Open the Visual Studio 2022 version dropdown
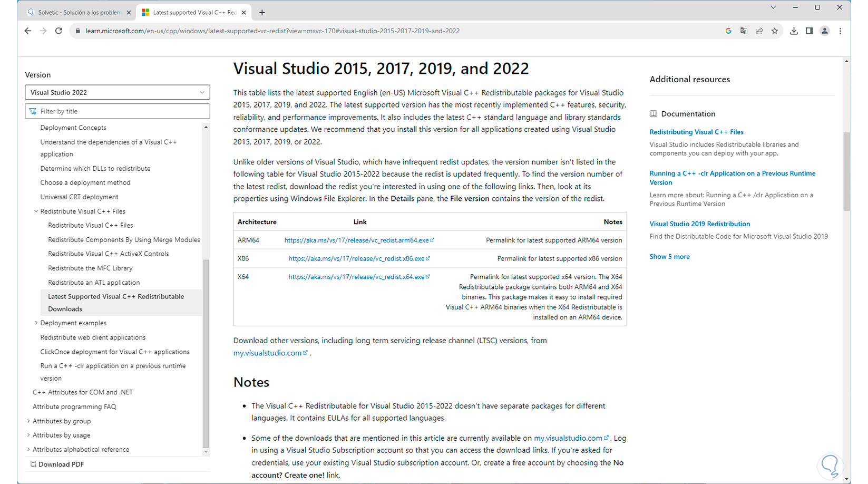 [x=118, y=92]
